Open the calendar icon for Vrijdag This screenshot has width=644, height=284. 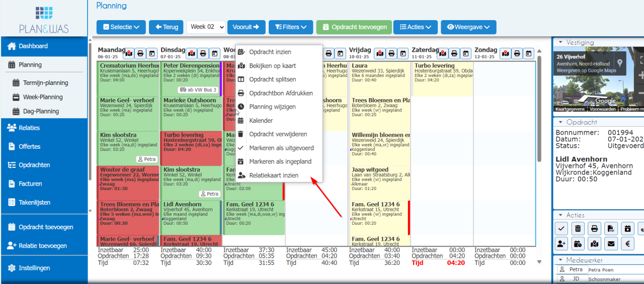[x=404, y=53]
